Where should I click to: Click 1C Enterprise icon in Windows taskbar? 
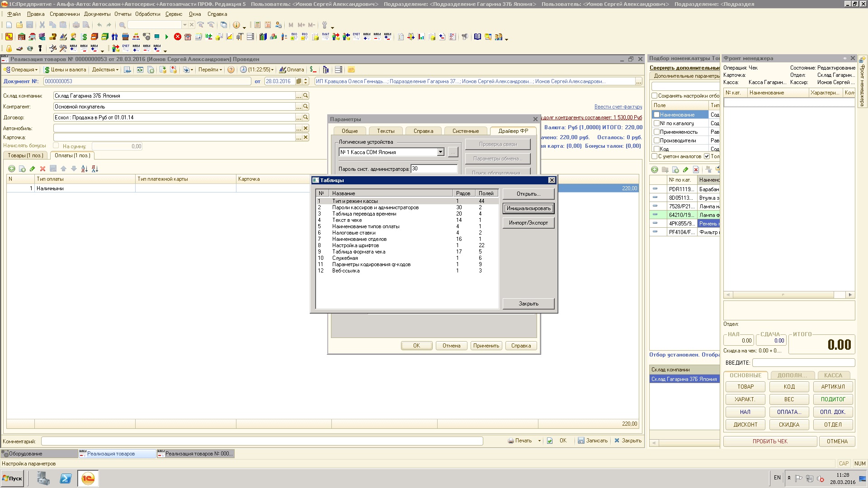point(88,479)
